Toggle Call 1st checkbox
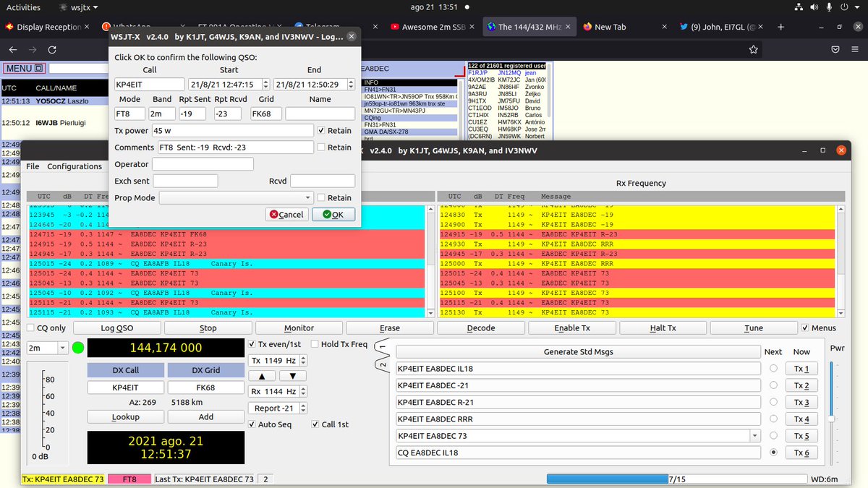 coord(315,424)
